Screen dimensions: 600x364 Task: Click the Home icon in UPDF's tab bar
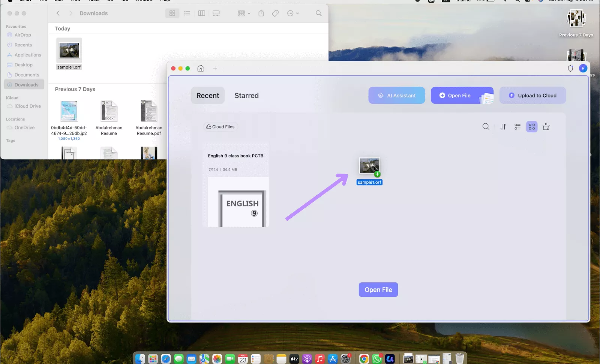(x=201, y=68)
